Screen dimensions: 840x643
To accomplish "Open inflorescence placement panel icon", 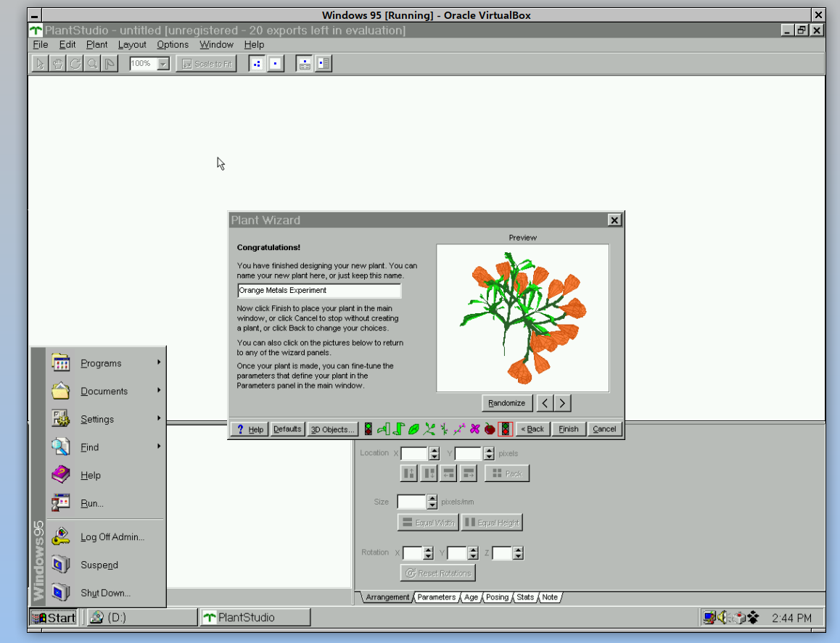I will (x=444, y=429).
